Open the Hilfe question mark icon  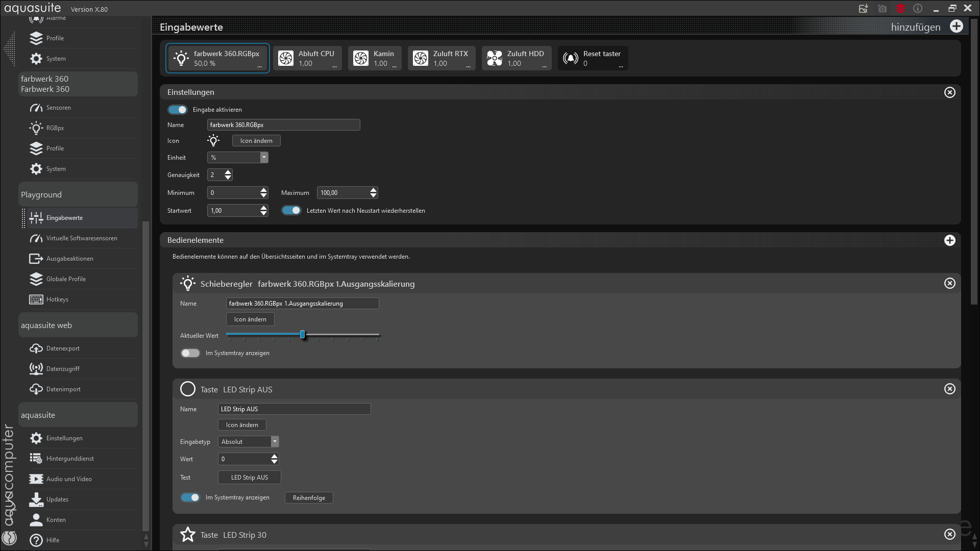click(36, 540)
